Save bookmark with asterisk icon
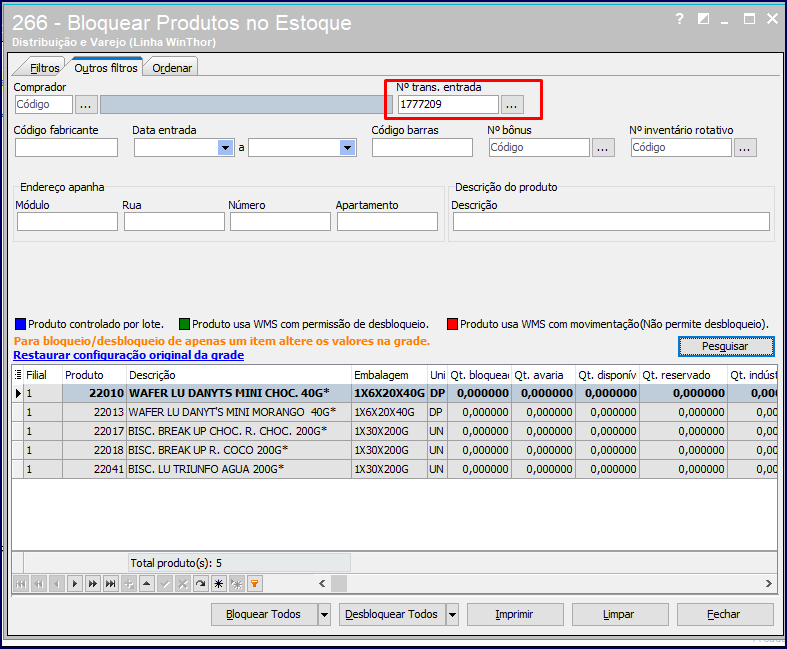The image size is (787, 649). tap(219, 584)
